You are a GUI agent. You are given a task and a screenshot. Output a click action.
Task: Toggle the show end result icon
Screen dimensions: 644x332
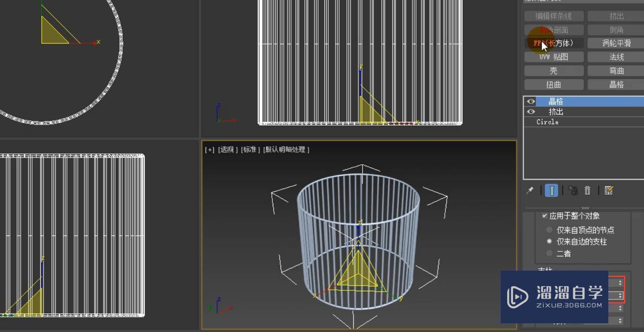click(x=552, y=190)
